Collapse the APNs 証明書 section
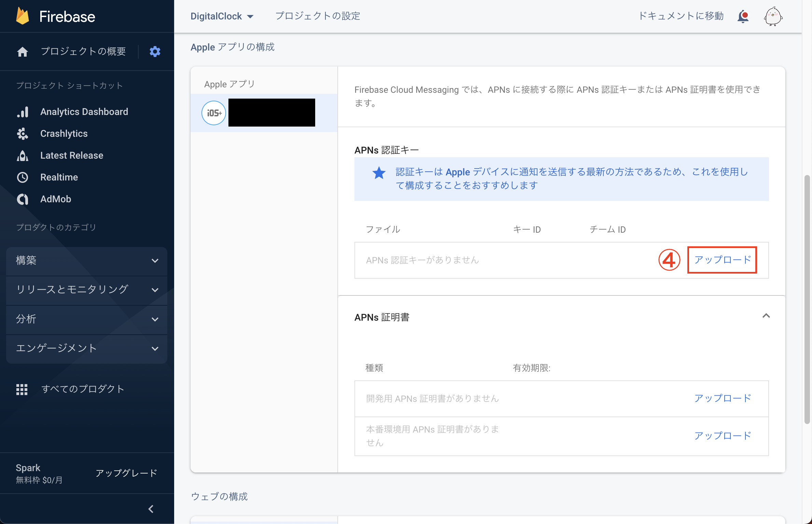Image resolution: width=812 pixels, height=524 pixels. click(x=766, y=316)
